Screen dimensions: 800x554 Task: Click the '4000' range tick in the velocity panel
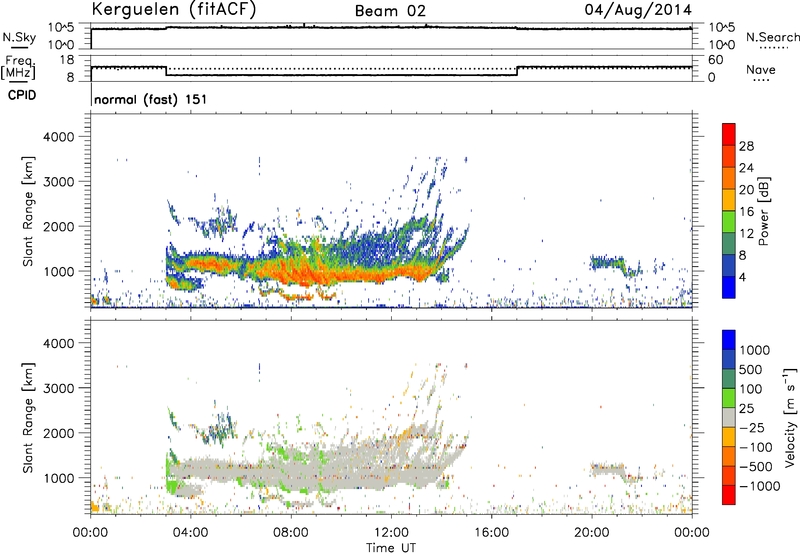click(58, 343)
